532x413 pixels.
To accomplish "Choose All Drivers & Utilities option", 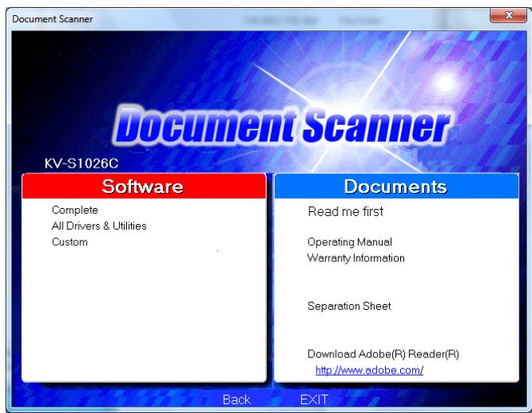I will [x=98, y=226].
